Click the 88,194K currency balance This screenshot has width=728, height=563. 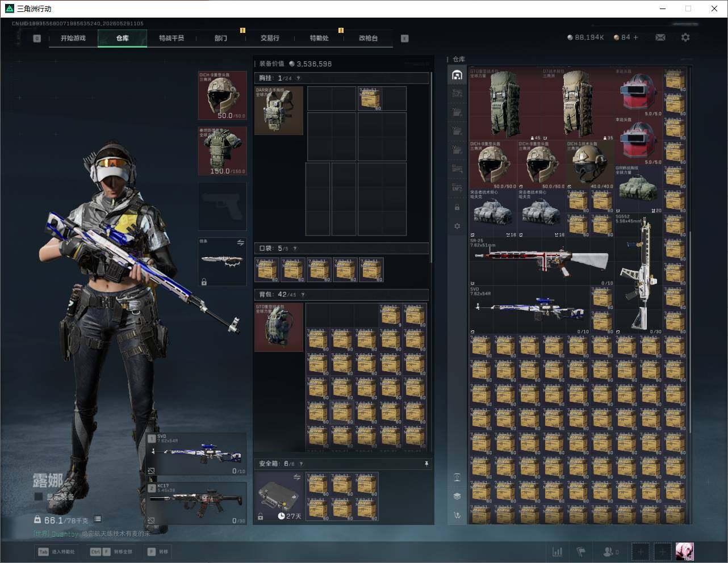pyautogui.click(x=585, y=37)
